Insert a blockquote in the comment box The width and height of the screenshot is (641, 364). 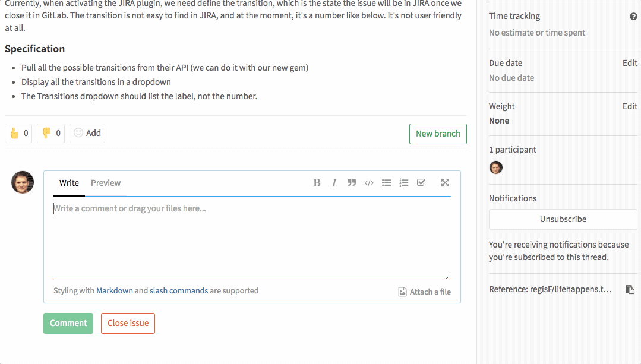(x=351, y=182)
